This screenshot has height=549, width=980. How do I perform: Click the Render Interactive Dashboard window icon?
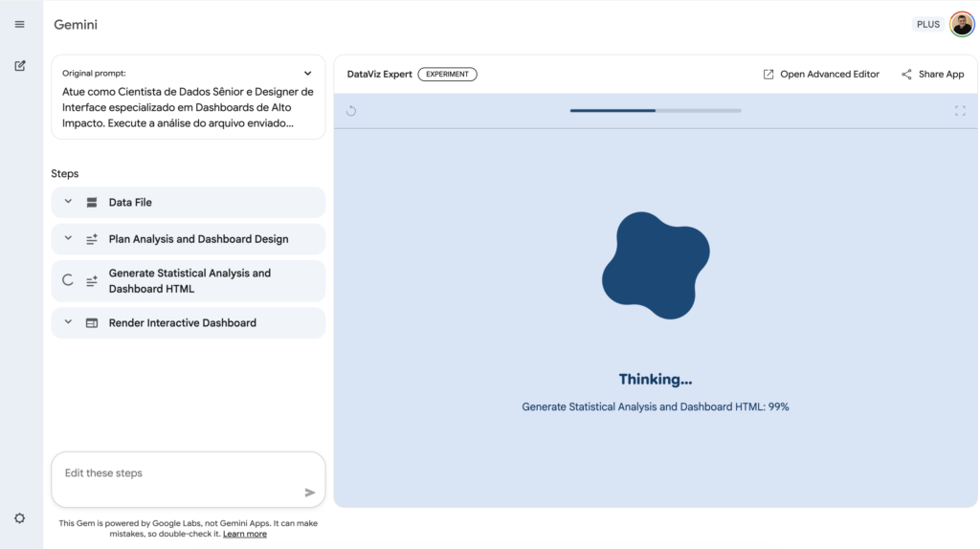(92, 323)
